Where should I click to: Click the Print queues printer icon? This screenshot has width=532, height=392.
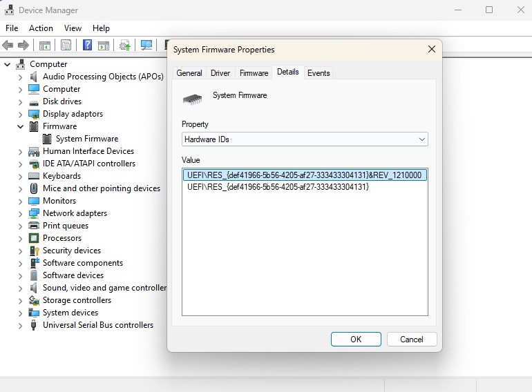[34, 226]
